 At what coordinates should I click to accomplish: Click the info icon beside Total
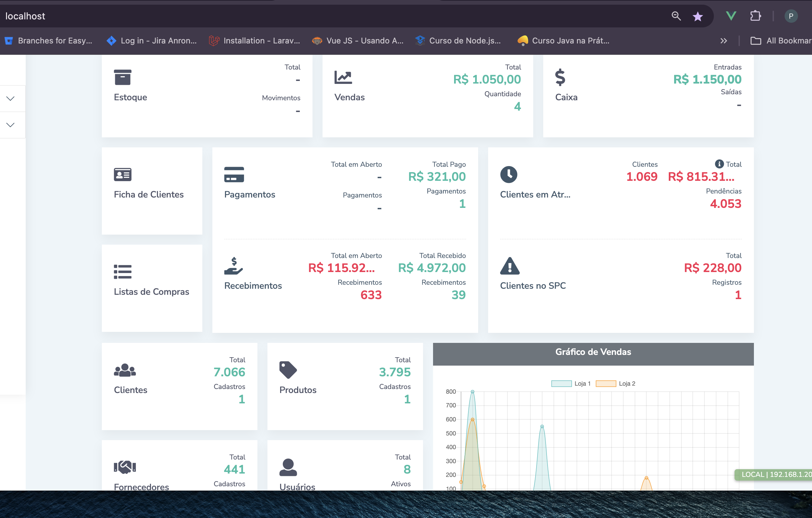click(x=719, y=164)
